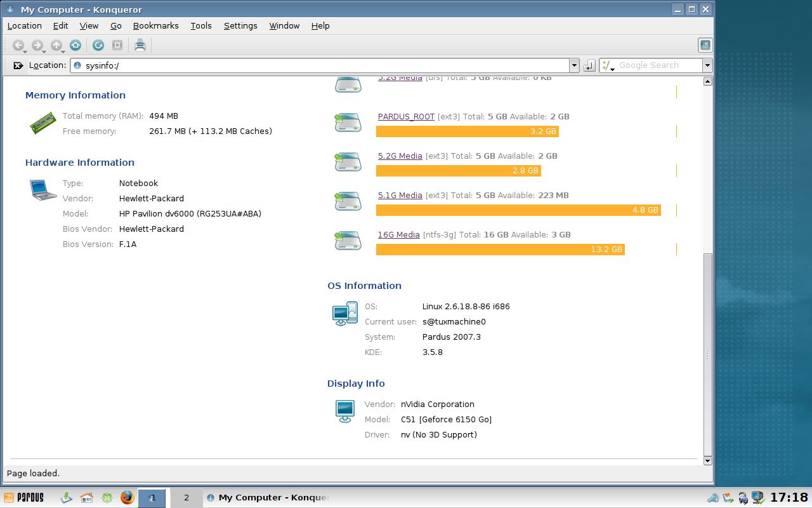Print the current page

coord(140,45)
